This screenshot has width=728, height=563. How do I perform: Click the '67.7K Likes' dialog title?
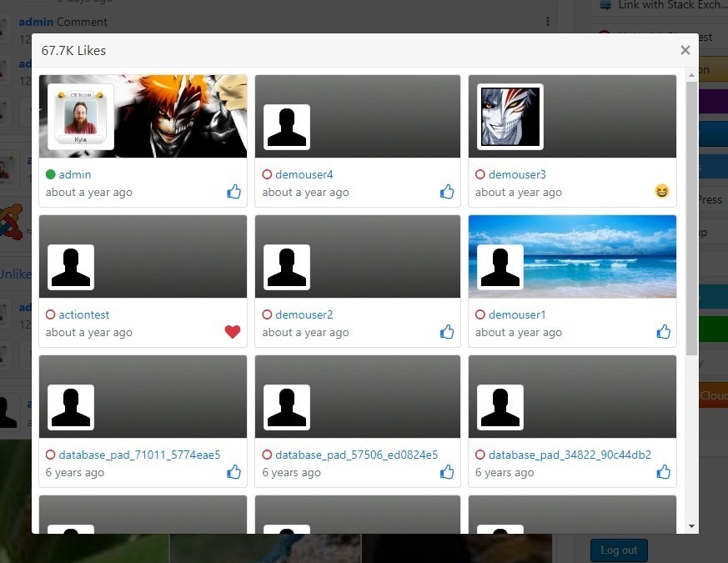(x=74, y=51)
